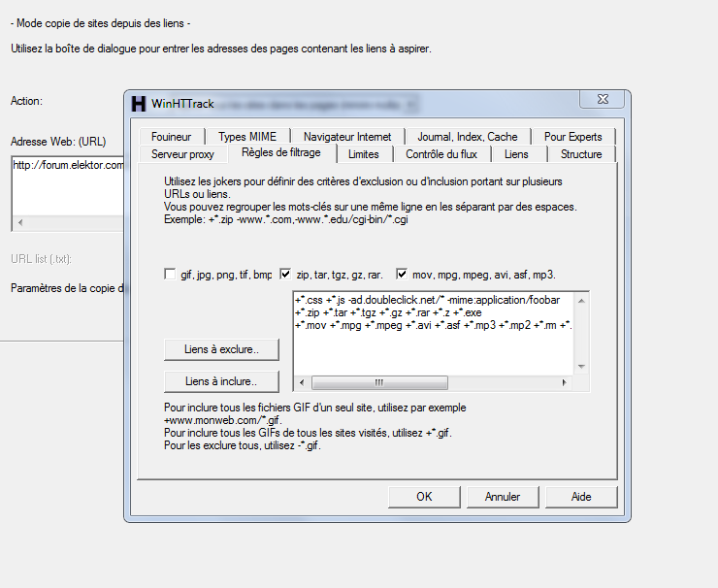Enable the gif, jpg, png, tif, bmp checkbox
This screenshot has height=588, width=718.
tap(171, 275)
